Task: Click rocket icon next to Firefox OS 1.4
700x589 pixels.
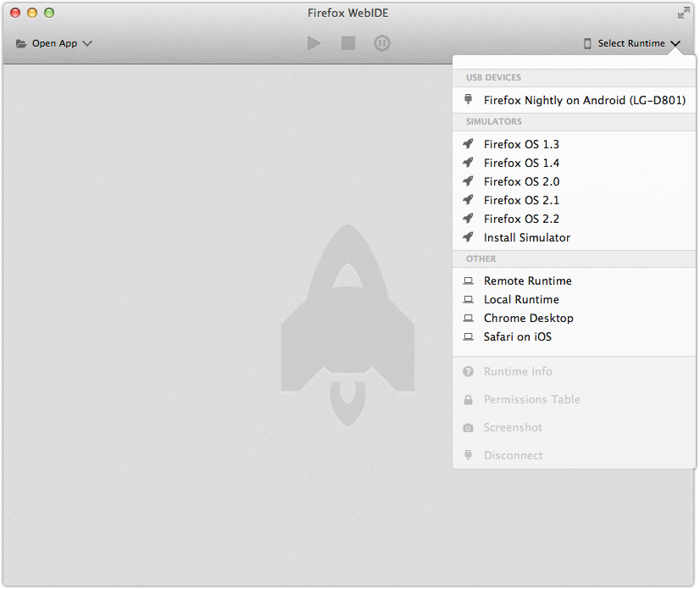Action: click(x=468, y=163)
